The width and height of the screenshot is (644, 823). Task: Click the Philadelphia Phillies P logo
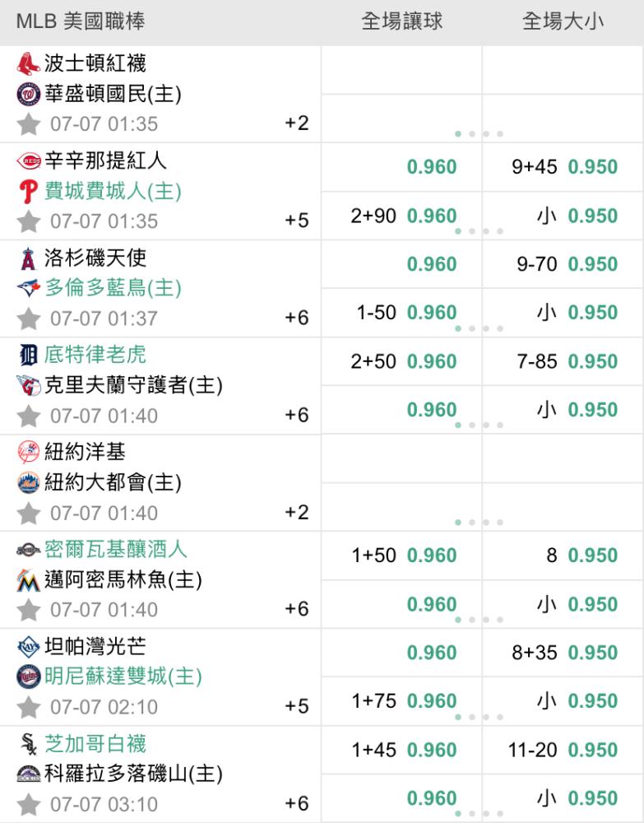pyautogui.click(x=28, y=192)
